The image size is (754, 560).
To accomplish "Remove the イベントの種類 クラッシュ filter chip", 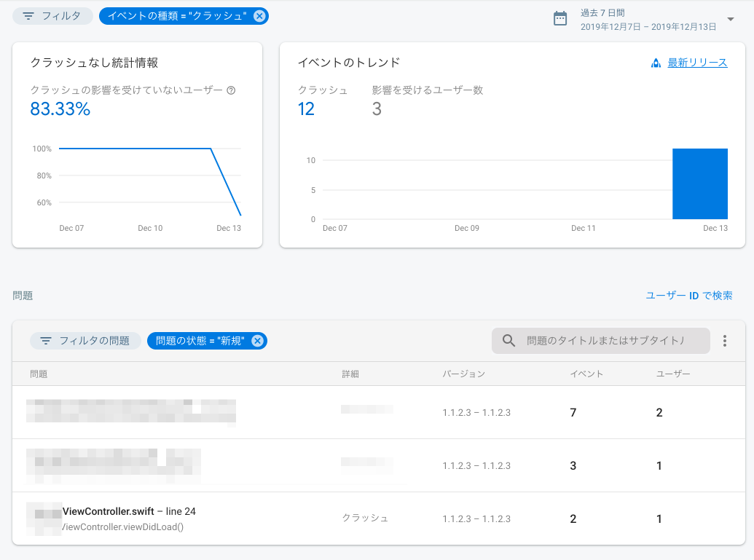I will pos(261,15).
